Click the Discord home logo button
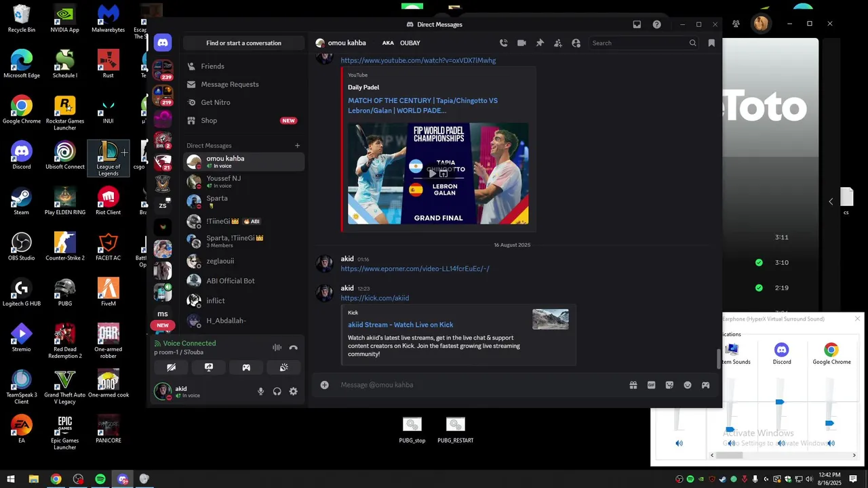 click(162, 42)
